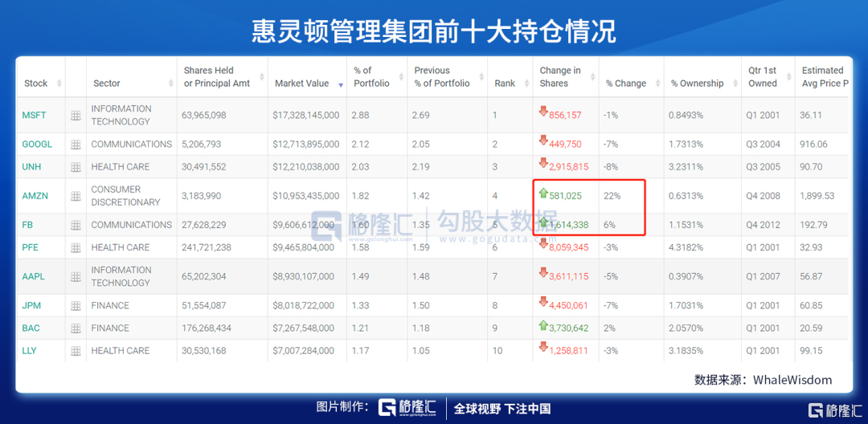Open the AMZN stock link
This screenshot has height=424, width=868.
tap(34, 196)
